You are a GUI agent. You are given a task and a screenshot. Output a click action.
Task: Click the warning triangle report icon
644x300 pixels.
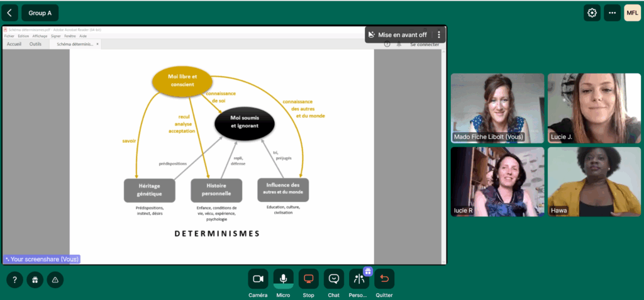tap(55, 279)
